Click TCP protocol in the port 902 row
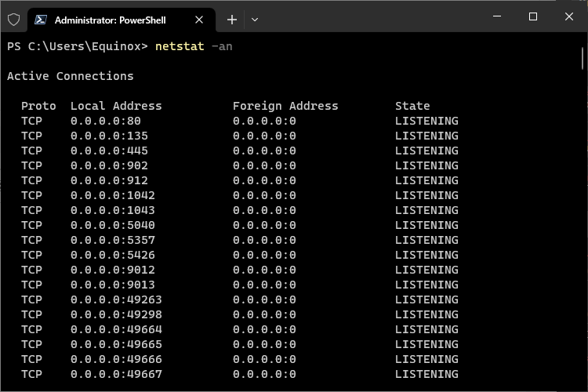Screen dimensions: 588x392 [x=32, y=165]
